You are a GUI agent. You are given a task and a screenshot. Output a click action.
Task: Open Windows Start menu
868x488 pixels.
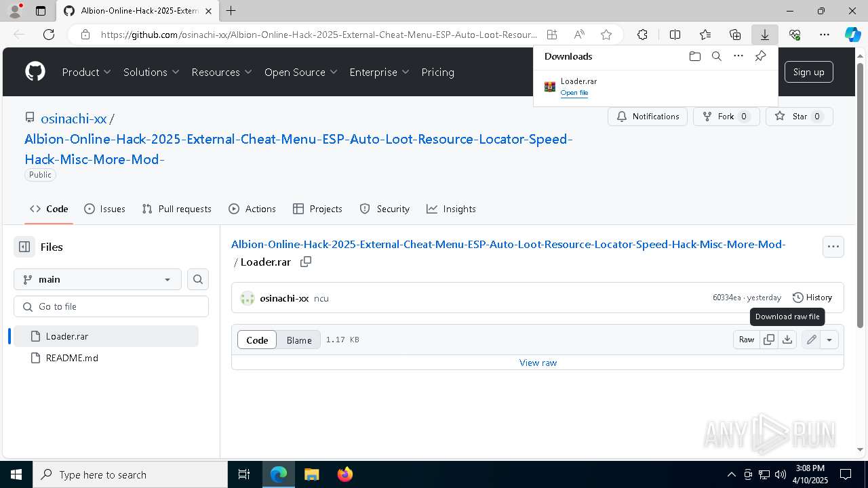[x=16, y=474]
